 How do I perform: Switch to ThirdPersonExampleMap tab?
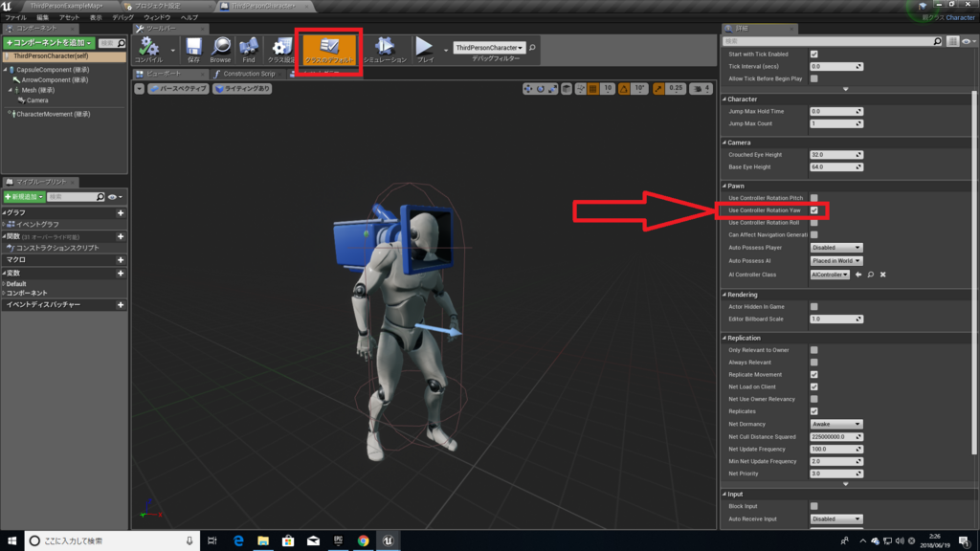pos(66,6)
